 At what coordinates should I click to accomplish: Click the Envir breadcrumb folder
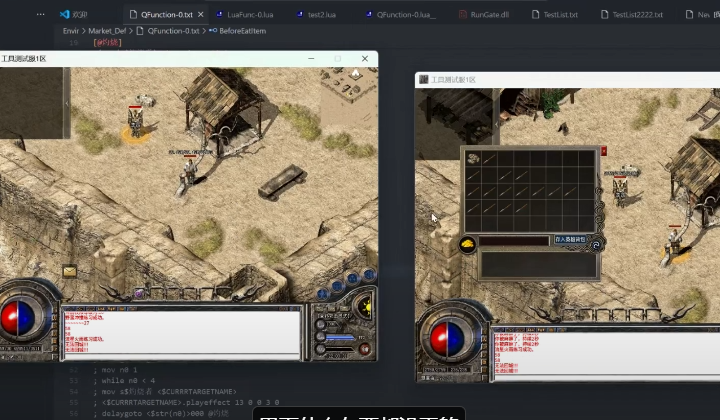[71, 31]
